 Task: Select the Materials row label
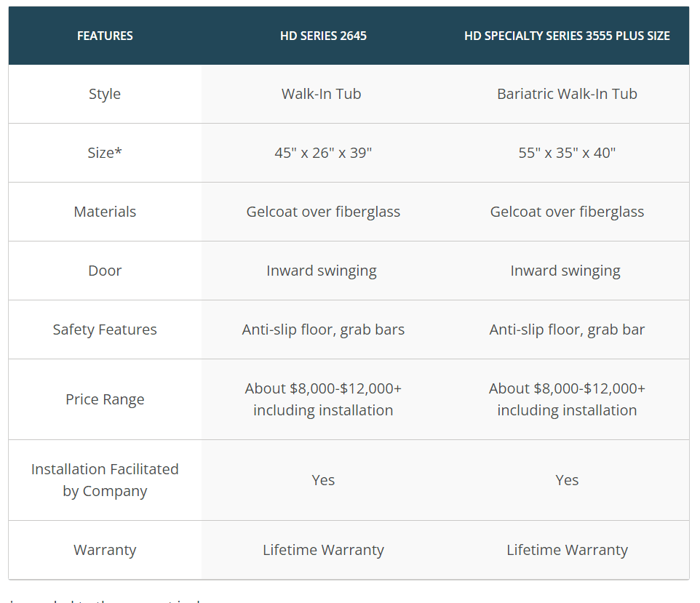tap(105, 212)
